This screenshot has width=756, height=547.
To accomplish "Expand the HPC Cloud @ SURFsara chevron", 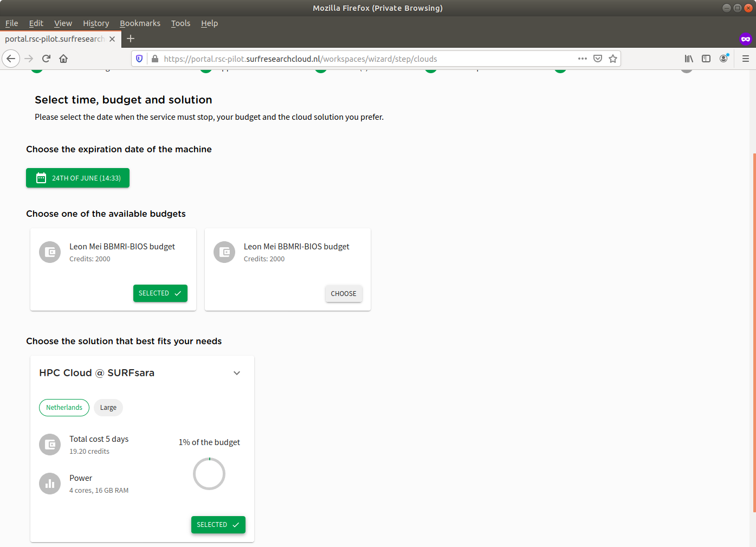I will (237, 373).
